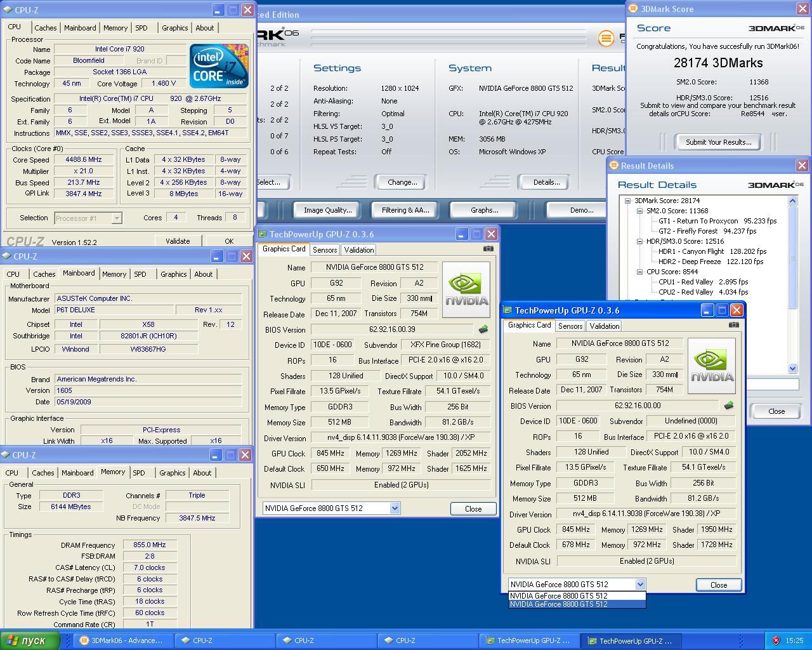This screenshot has width=812, height=650.
Task: Click the taskbar clock showing 15:25
Action: click(794, 640)
